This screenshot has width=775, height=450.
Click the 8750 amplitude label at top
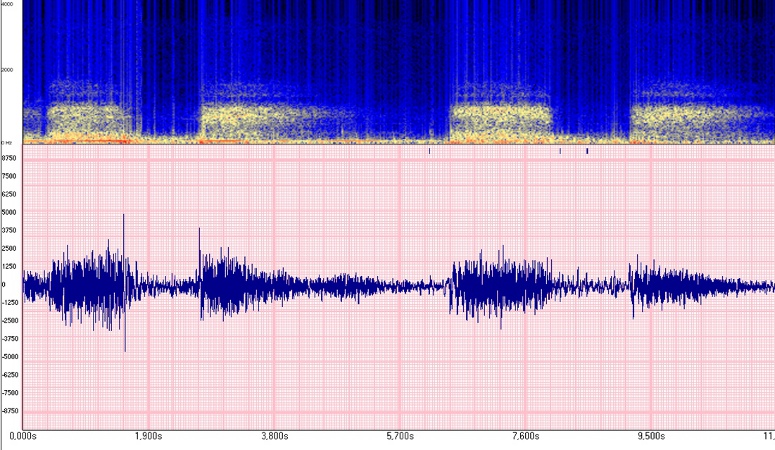(9, 158)
